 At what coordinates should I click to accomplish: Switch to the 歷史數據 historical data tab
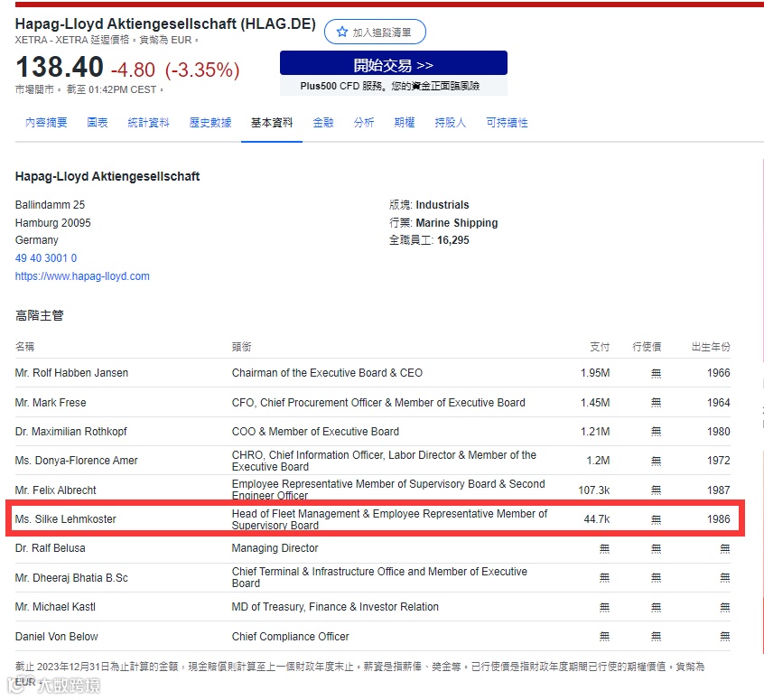coord(210,122)
